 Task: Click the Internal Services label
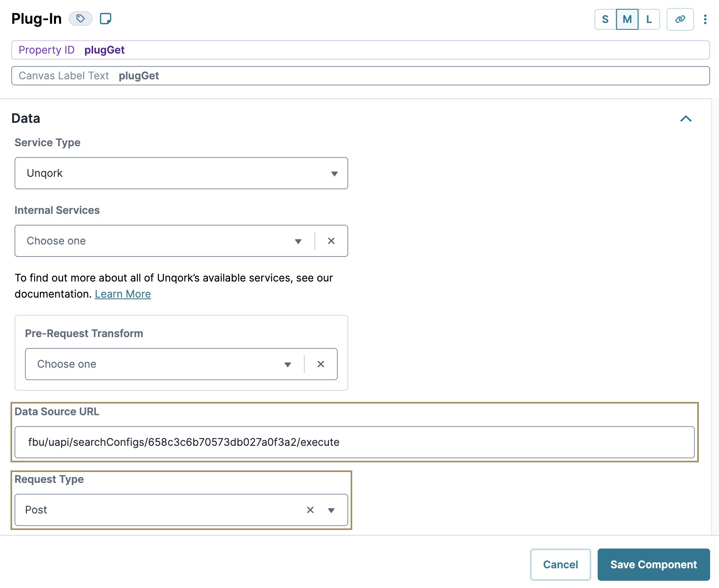point(57,210)
